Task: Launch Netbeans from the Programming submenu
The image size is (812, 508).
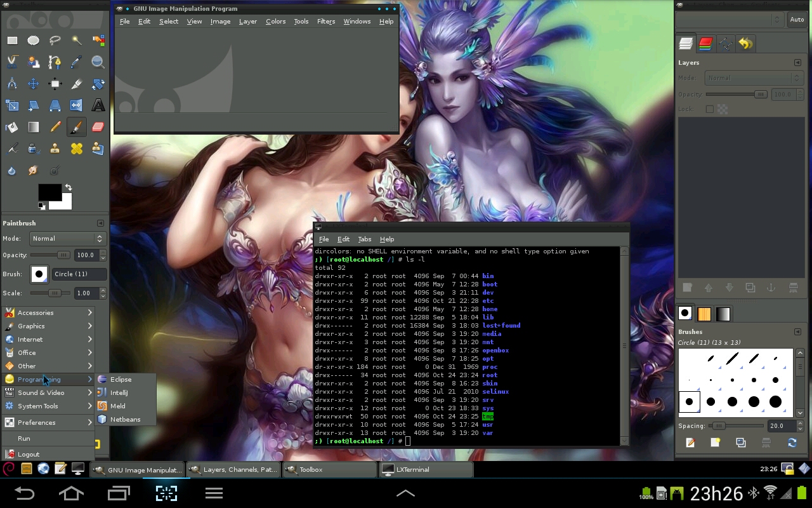Action: coord(126,419)
